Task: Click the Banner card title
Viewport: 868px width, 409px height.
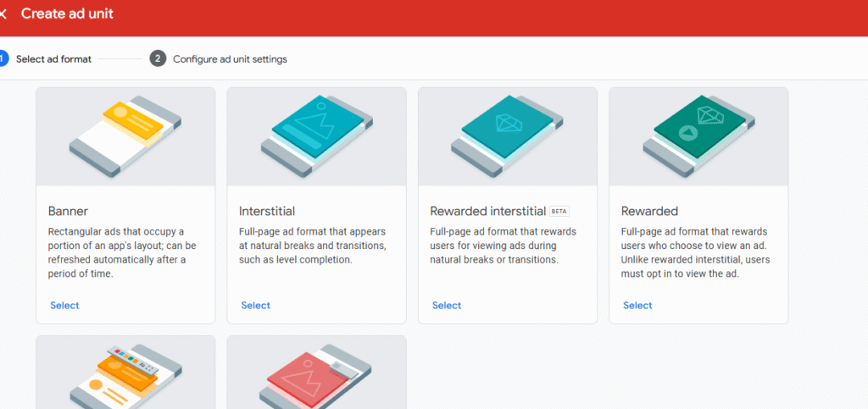Action: pos(68,211)
